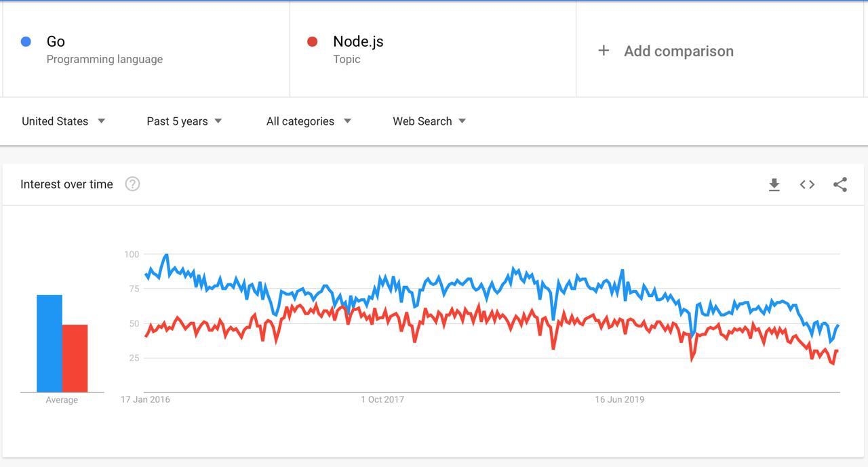Click the 1 Oct 2017 axis label
The height and width of the screenshot is (467, 868).
point(382,399)
